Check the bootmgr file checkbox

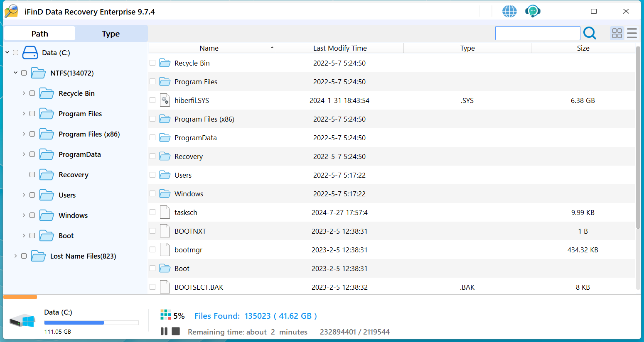(x=152, y=249)
